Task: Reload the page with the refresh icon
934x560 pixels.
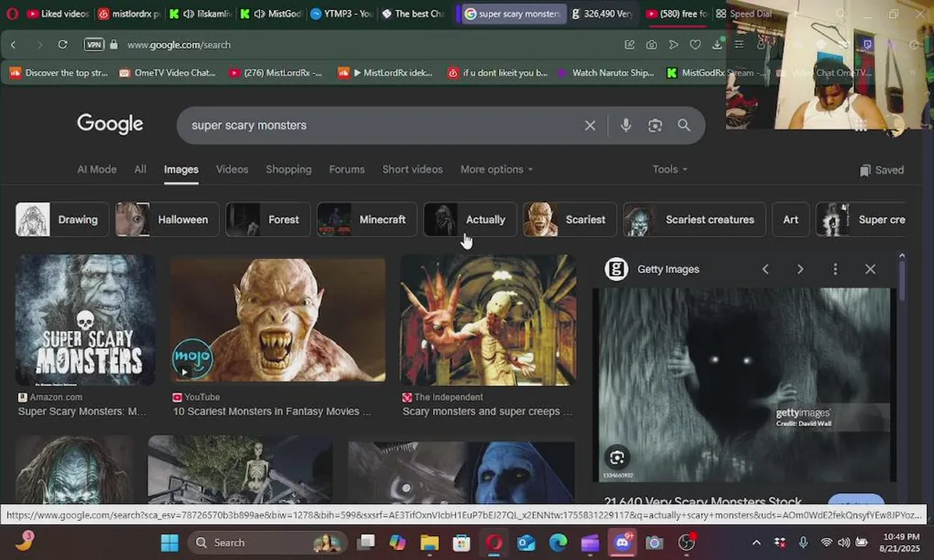Action: 62,45
